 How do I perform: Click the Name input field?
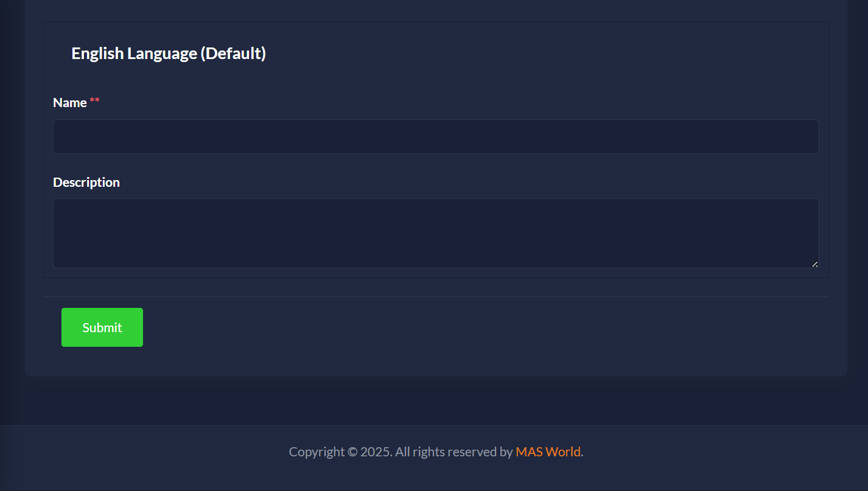(x=436, y=136)
